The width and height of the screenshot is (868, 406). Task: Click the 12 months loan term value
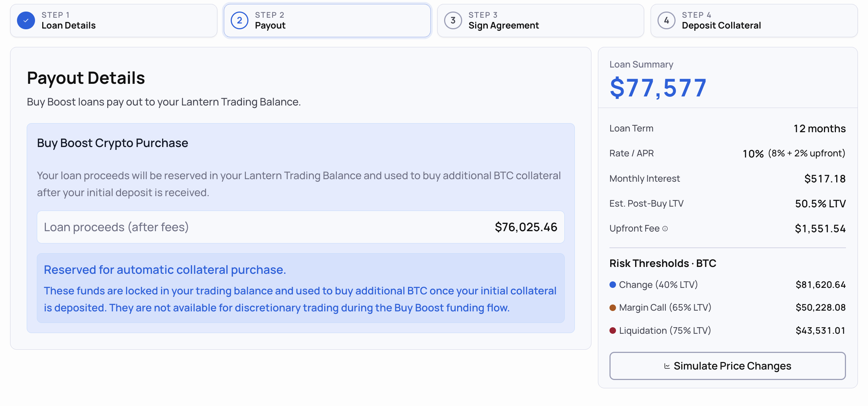820,129
